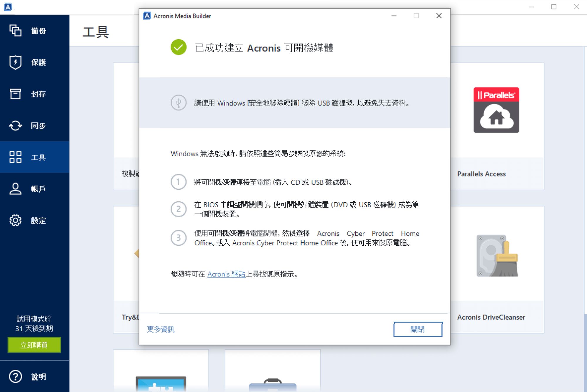Open the Acronis 網站 hyperlink
The height and width of the screenshot is (392, 587).
226,274
